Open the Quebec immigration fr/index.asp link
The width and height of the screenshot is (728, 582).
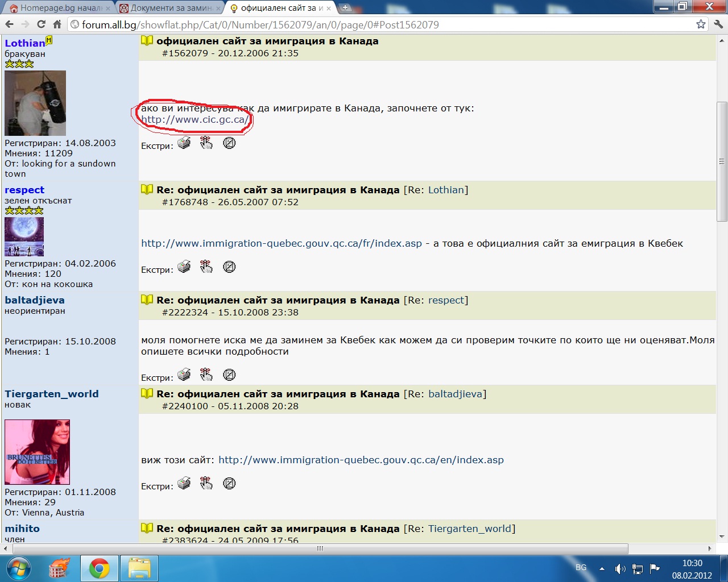pyautogui.click(x=282, y=243)
